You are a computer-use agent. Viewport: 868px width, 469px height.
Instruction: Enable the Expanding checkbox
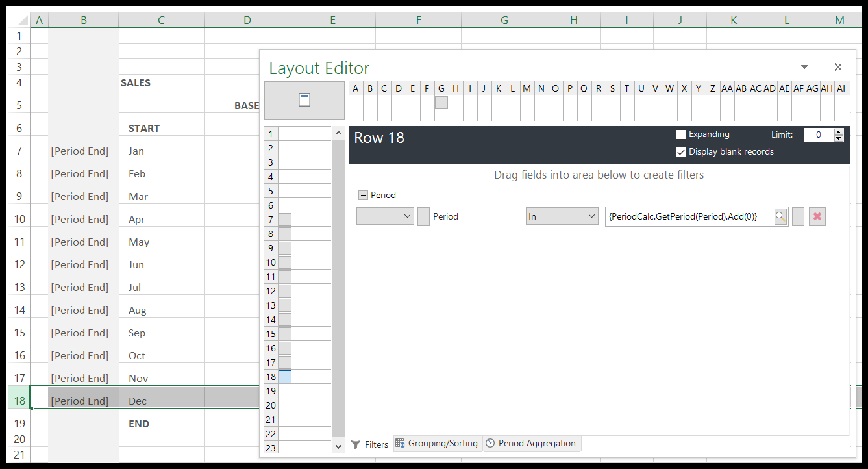(681, 134)
